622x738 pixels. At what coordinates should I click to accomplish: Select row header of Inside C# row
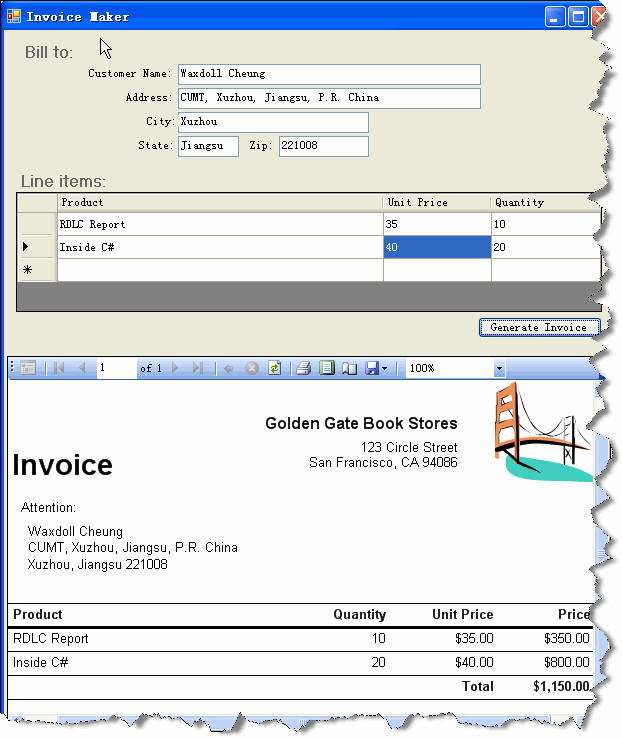coord(37,247)
